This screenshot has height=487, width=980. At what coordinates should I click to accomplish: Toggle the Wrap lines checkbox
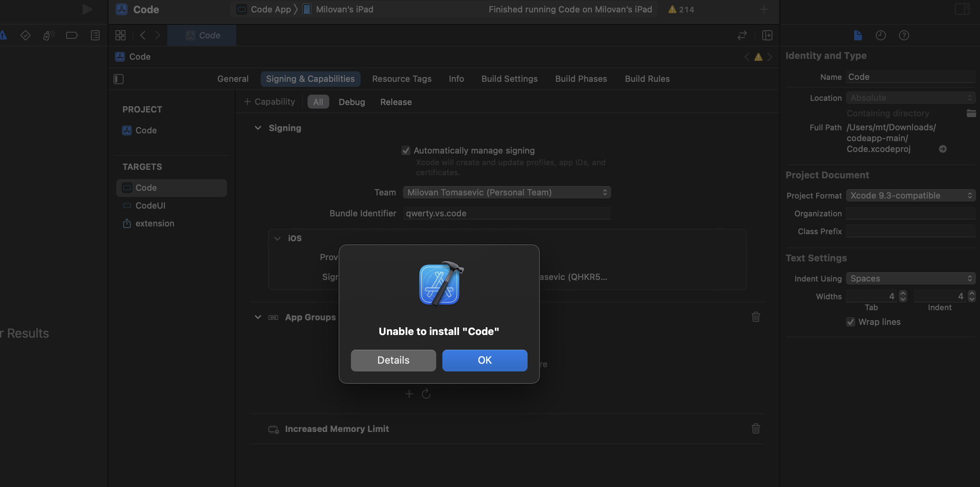851,322
